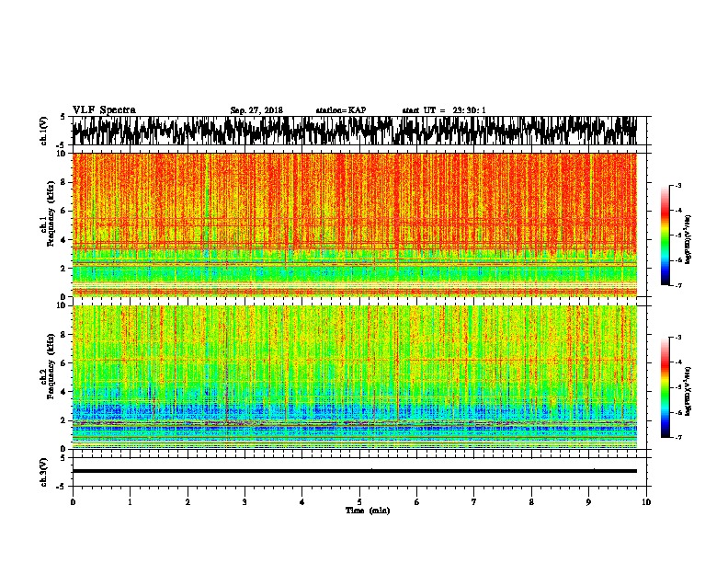This screenshot has height=563, width=728.
Task: Click the "10" kHz tick on ch.2 frequency axis
Action: (63, 305)
